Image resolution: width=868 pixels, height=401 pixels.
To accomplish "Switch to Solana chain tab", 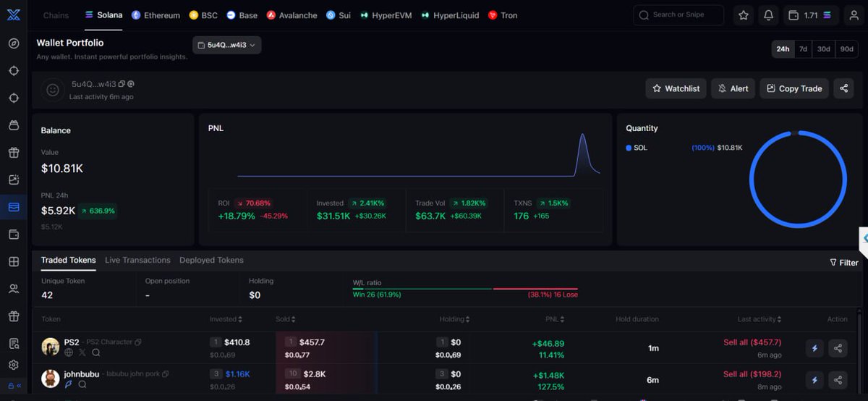I will (x=103, y=15).
